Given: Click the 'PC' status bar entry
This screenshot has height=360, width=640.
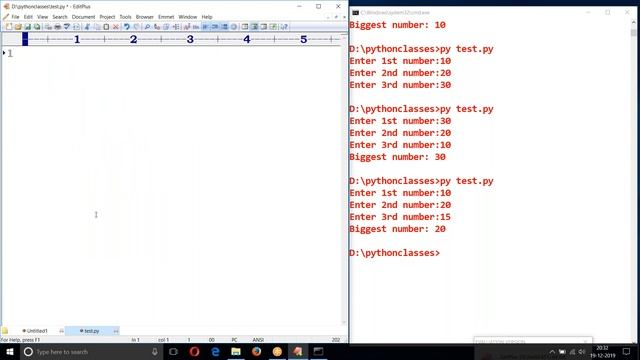Looking at the screenshot, I should pos(234,340).
